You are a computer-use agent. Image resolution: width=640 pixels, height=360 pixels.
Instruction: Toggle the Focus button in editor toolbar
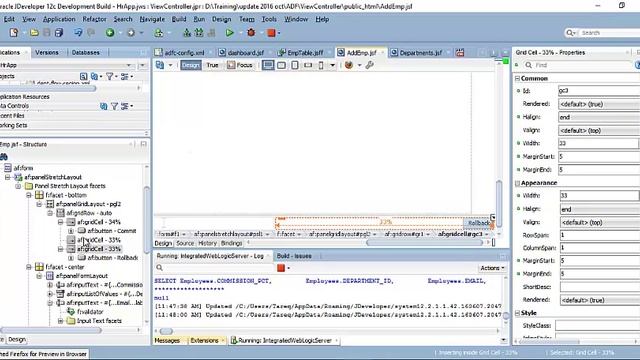(240, 65)
